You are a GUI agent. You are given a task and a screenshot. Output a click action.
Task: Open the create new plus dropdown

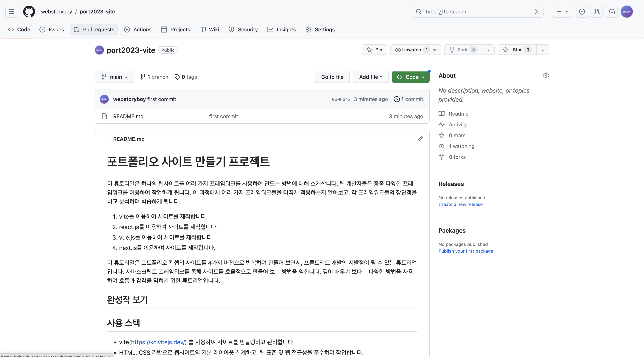[563, 12]
